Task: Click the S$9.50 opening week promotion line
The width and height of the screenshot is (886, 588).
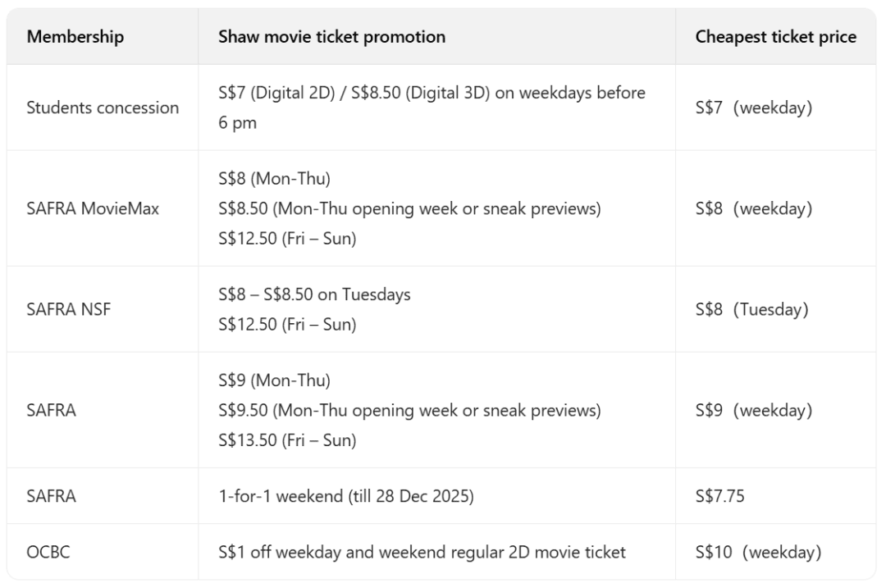Action: click(409, 410)
